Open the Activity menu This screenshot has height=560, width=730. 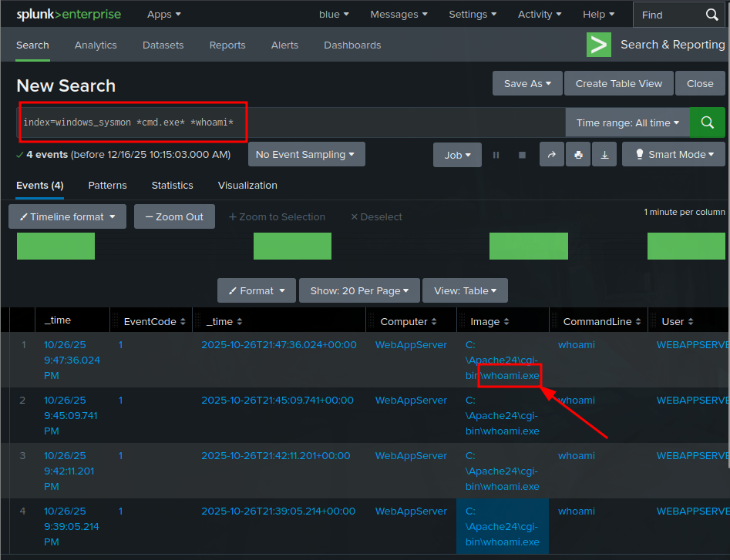(x=540, y=15)
